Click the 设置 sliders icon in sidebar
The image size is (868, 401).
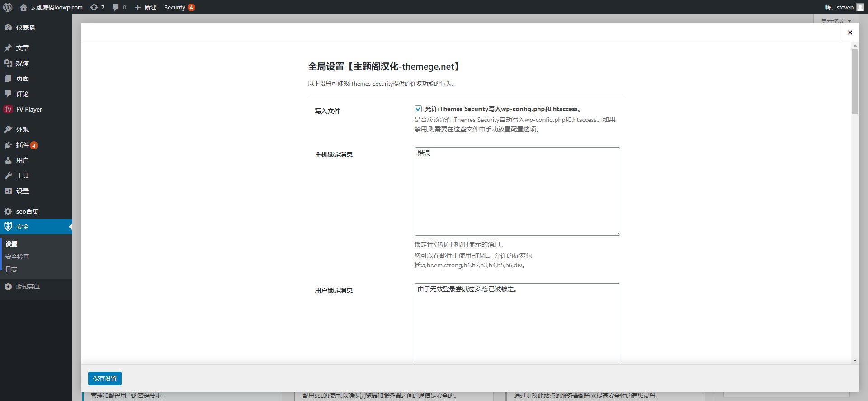[8, 191]
